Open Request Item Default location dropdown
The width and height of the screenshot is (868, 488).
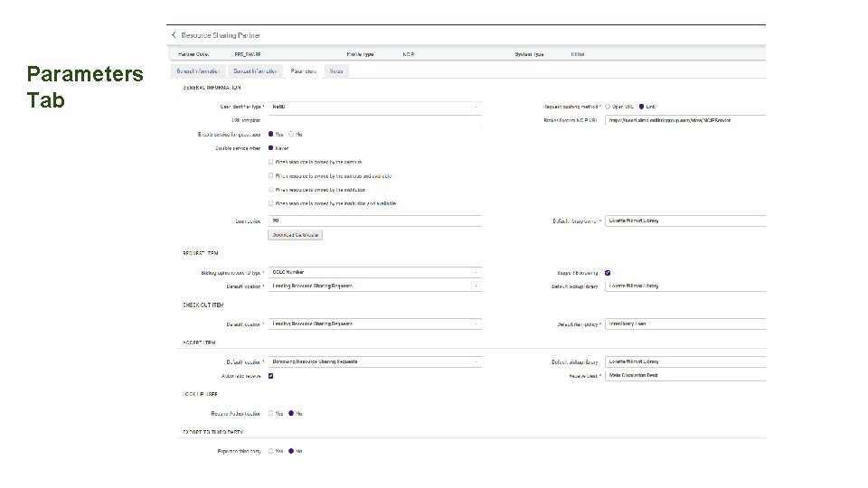pos(374,286)
